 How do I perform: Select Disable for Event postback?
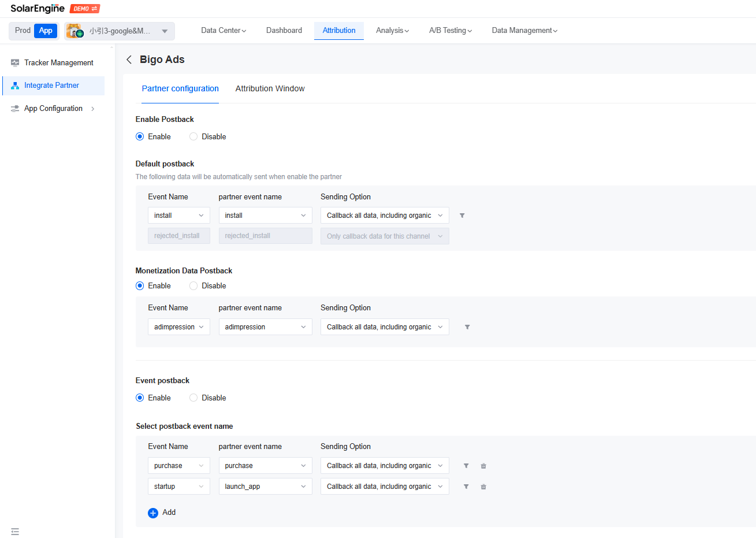point(193,398)
